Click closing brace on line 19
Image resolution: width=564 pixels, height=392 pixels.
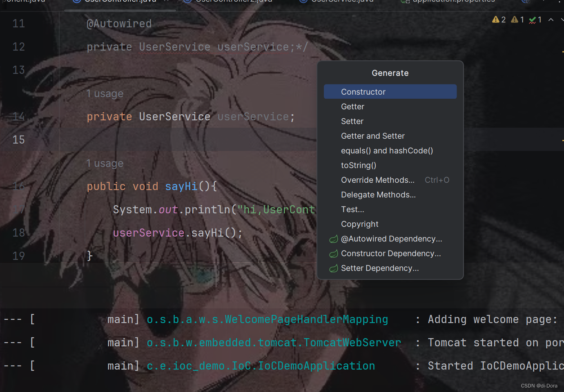pos(90,256)
